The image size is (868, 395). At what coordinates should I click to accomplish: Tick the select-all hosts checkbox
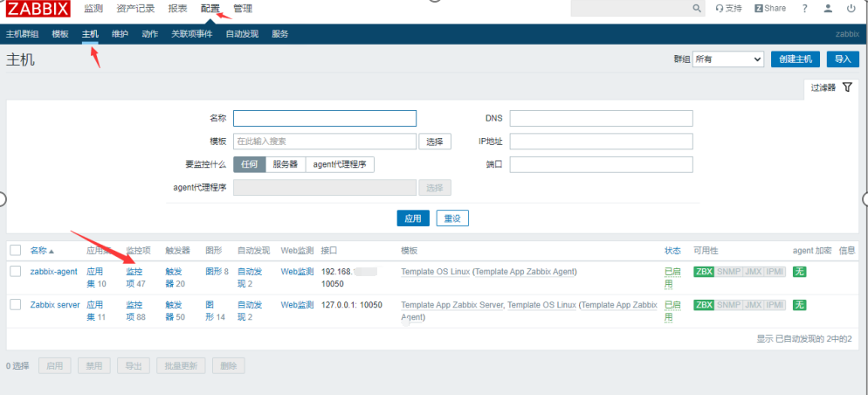coord(16,251)
